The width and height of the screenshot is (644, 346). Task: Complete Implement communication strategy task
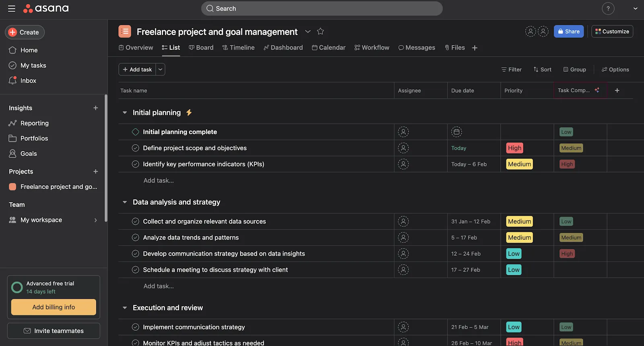pyautogui.click(x=136, y=327)
